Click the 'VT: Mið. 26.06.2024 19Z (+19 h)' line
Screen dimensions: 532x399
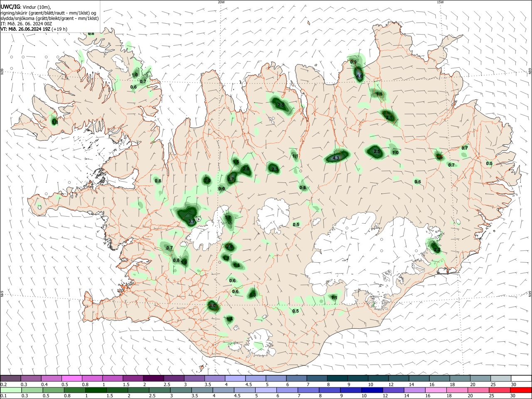coord(34,29)
